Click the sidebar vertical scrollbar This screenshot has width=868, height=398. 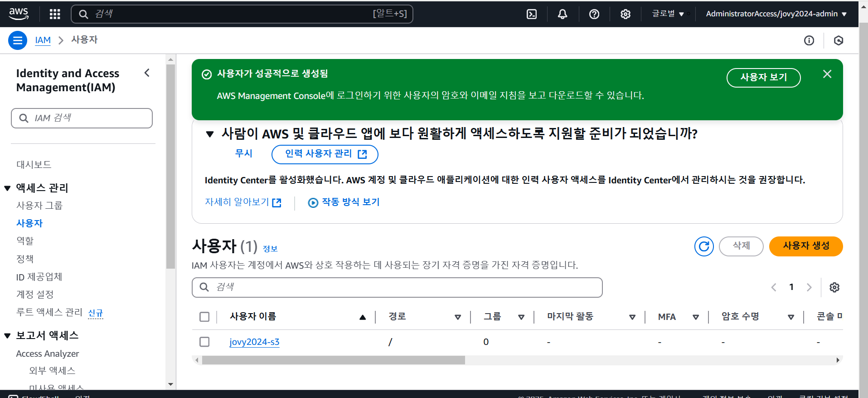pyautogui.click(x=170, y=167)
